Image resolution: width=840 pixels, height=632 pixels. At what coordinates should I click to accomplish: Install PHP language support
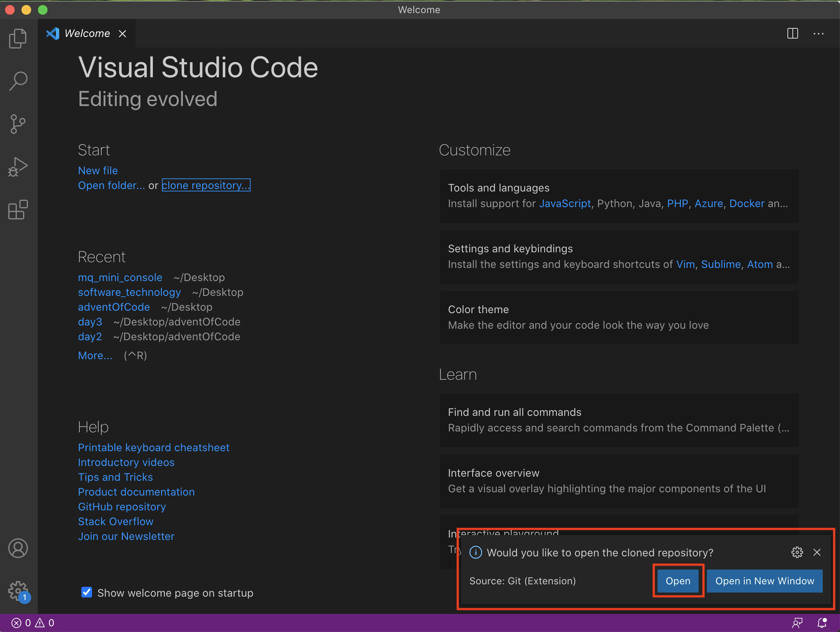677,203
